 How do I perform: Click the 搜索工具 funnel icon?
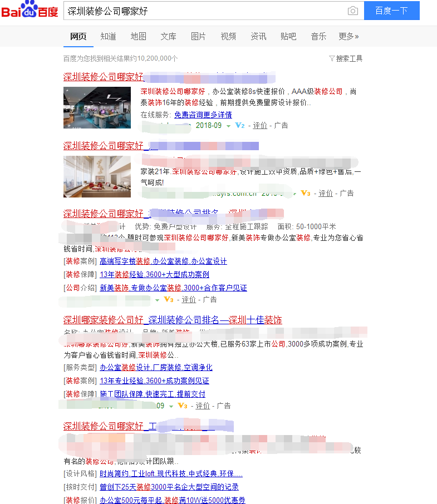pos(332,58)
